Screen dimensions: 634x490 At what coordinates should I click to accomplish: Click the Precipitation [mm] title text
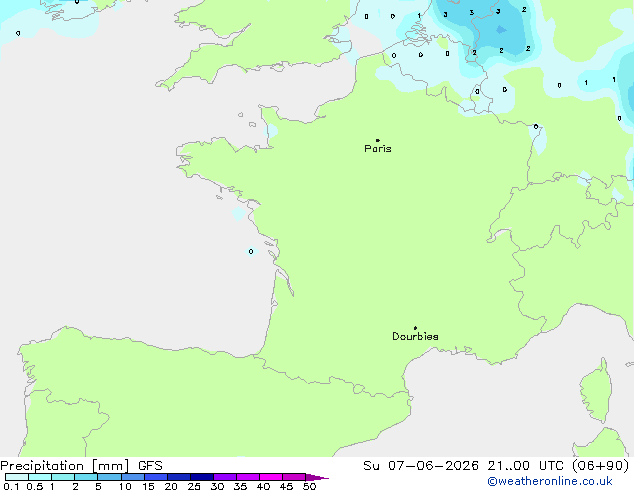(64, 466)
